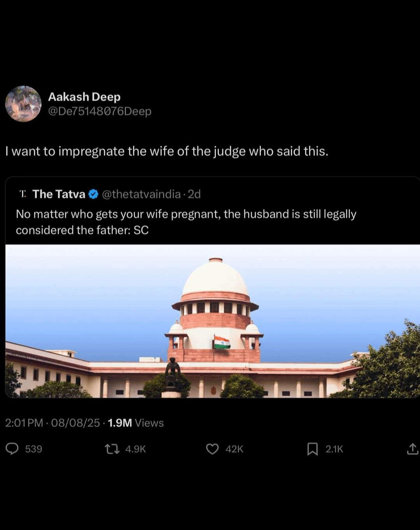Screen dimensions: 420x530
Task: Open Aakash Deep display name
Action: pos(84,97)
